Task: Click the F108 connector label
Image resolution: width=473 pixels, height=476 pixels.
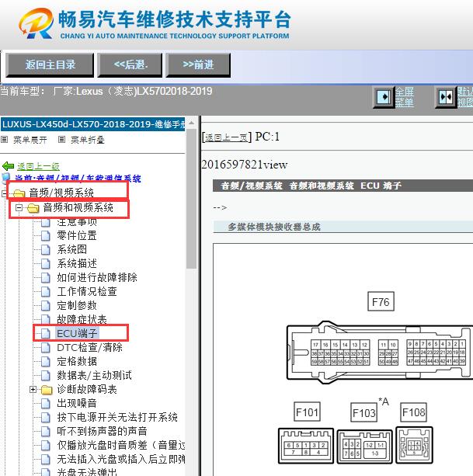Action: [413, 412]
